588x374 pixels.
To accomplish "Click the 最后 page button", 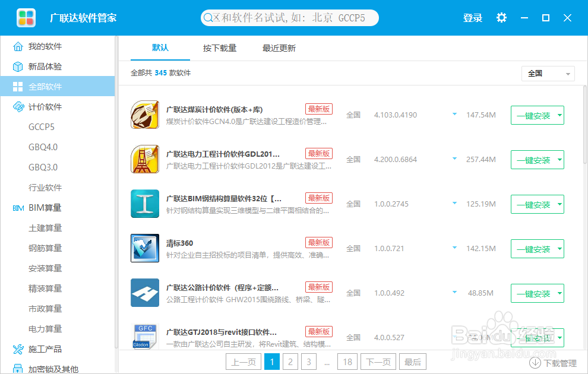I will [x=413, y=362].
